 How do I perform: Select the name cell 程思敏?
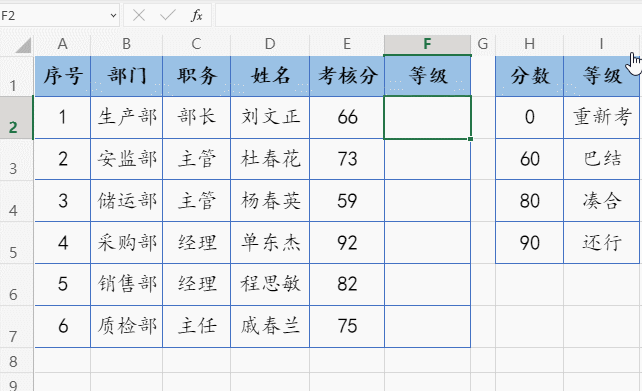[270, 285]
